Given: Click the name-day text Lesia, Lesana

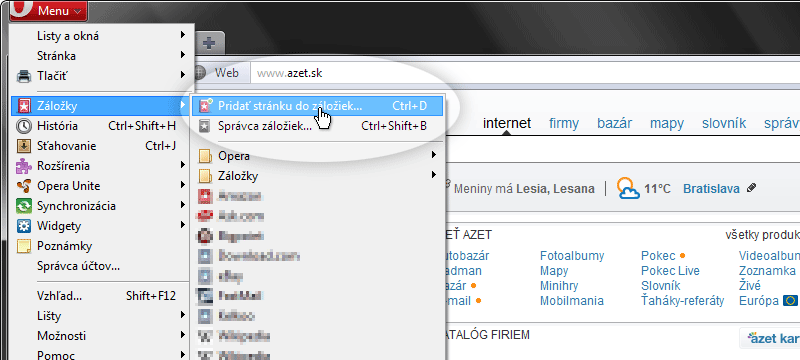Looking at the screenshot, I should 555,189.
